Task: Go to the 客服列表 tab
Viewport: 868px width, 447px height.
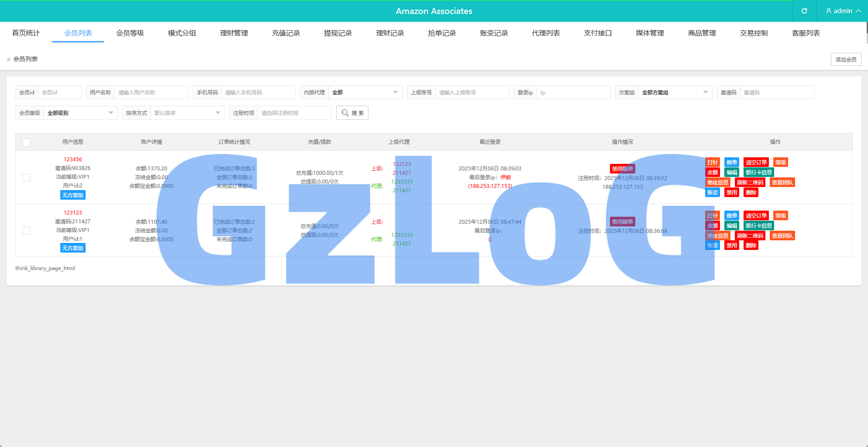Action: tap(806, 33)
